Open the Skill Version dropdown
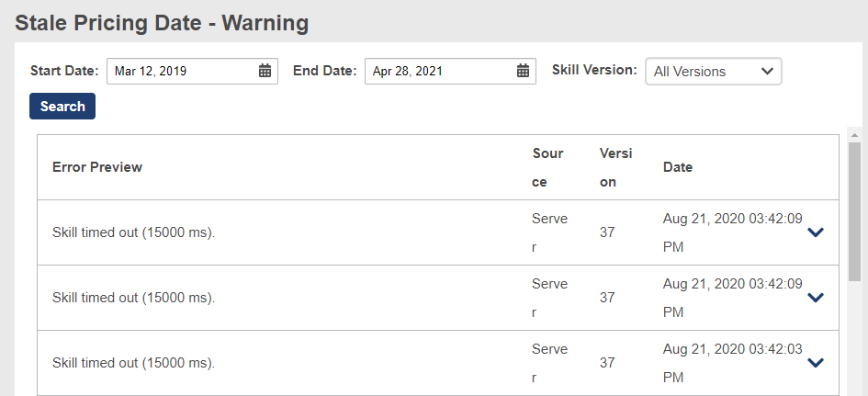Image resolution: width=868 pixels, height=396 pixels. click(x=713, y=72)
